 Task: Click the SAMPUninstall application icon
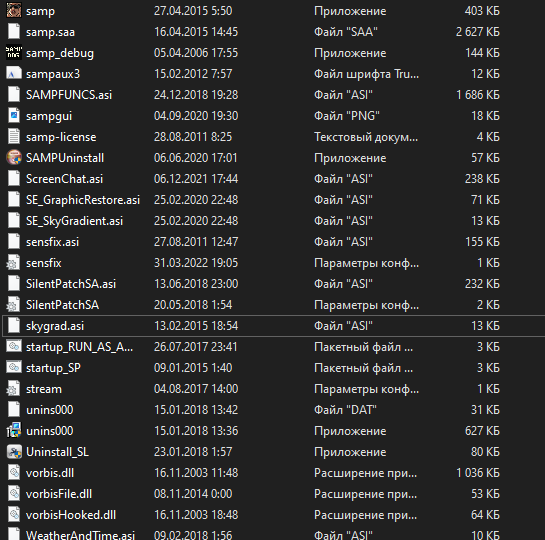(14, 158)
